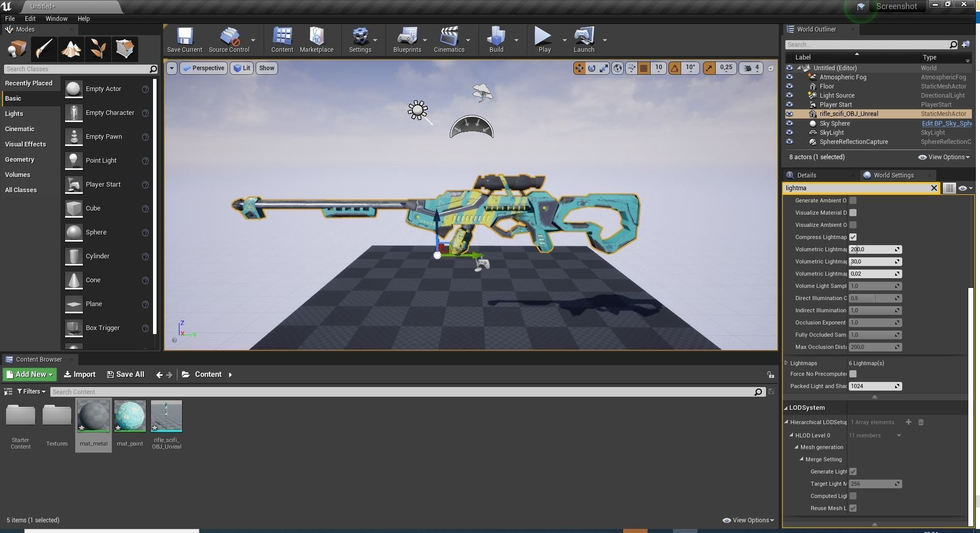Open Content toolbar icon

pos(282,40)
